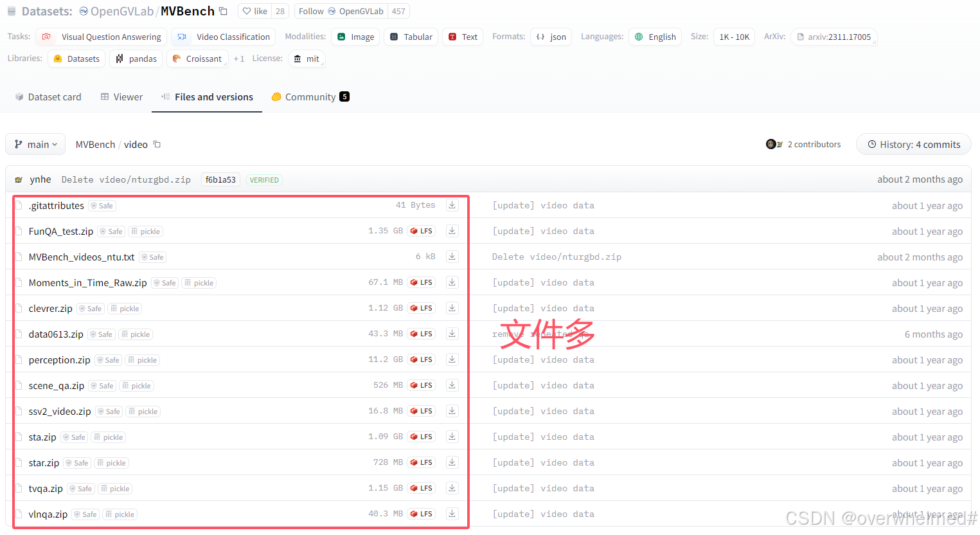Copy the video folder path icon
The height and width of the screenshot is (535, 980).
pyautogui.click(x=157, y=145)
